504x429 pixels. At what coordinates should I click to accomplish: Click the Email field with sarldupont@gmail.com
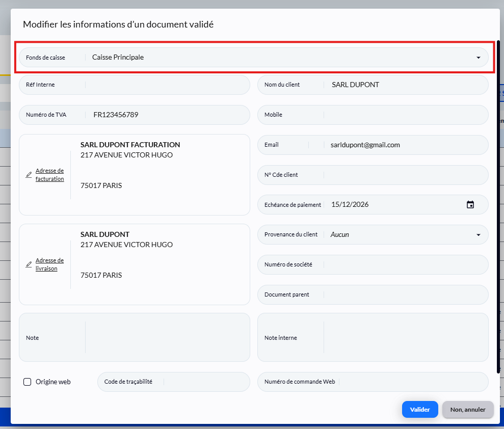(373, 145)
